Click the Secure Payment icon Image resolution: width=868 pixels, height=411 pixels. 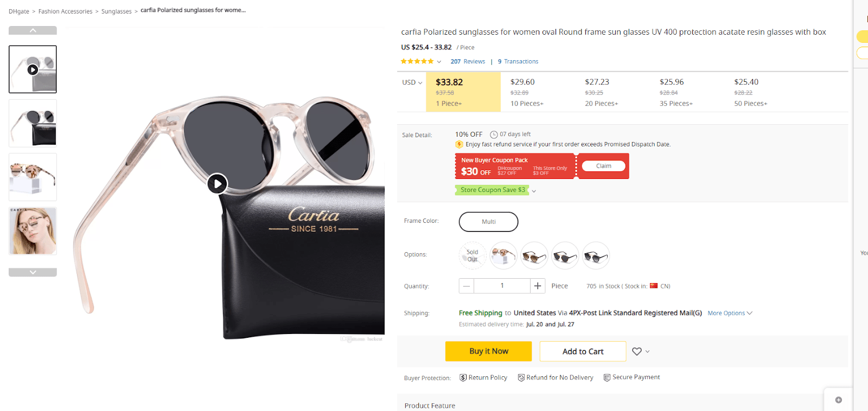point(607,377)
